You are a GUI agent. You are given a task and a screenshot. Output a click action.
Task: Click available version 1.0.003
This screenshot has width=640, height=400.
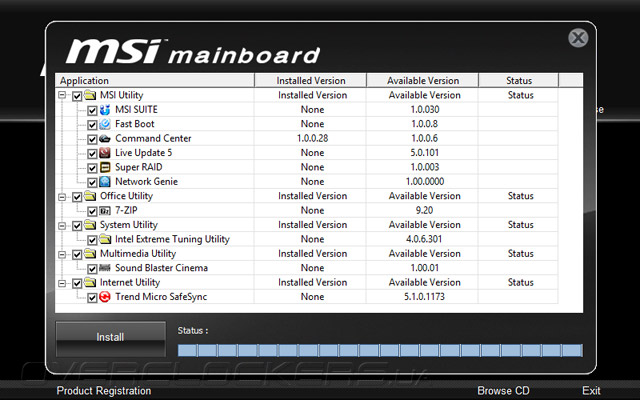424,167
